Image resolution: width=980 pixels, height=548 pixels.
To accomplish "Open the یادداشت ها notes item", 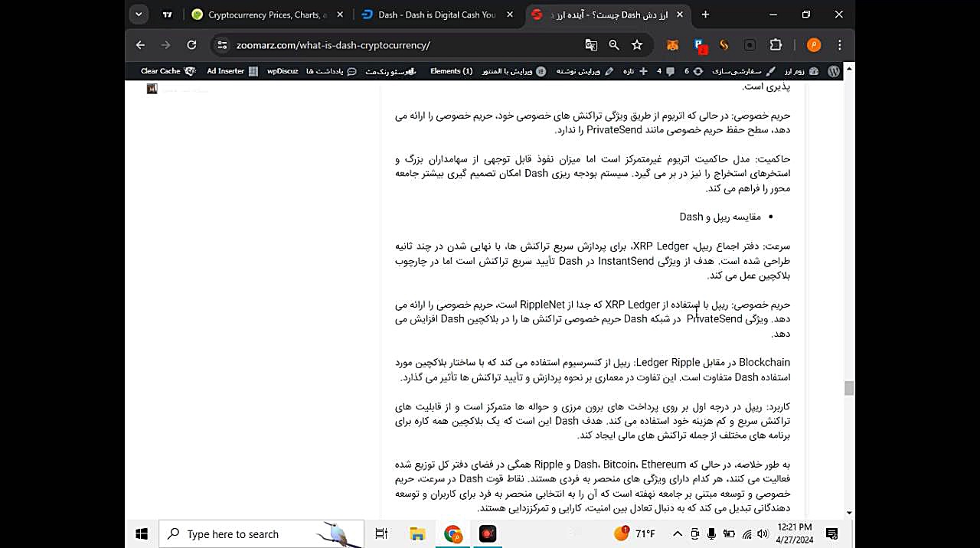I will 331,71.
